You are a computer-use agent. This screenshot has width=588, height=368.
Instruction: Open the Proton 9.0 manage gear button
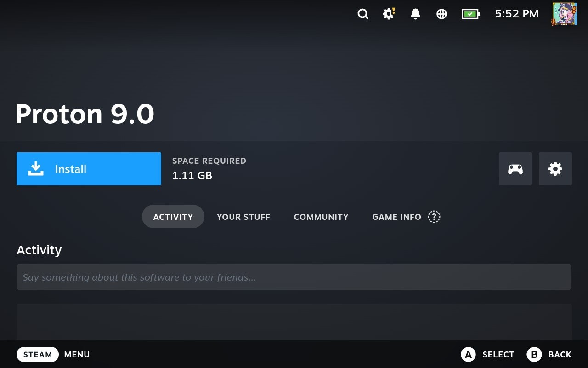(555, 169)
